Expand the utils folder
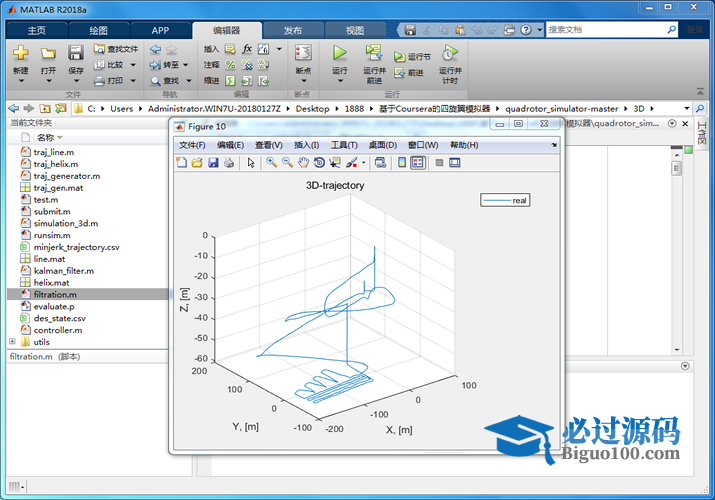 coord(12,341)
